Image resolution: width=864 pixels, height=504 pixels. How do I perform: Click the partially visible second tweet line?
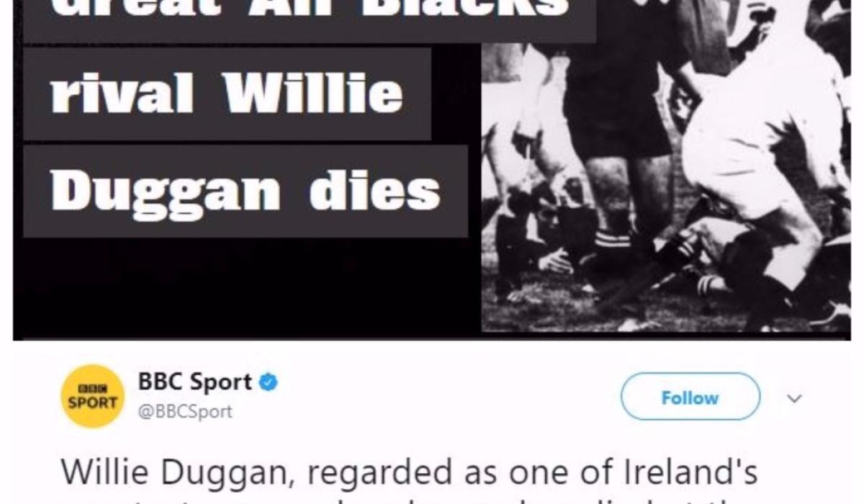pos(408,499)
